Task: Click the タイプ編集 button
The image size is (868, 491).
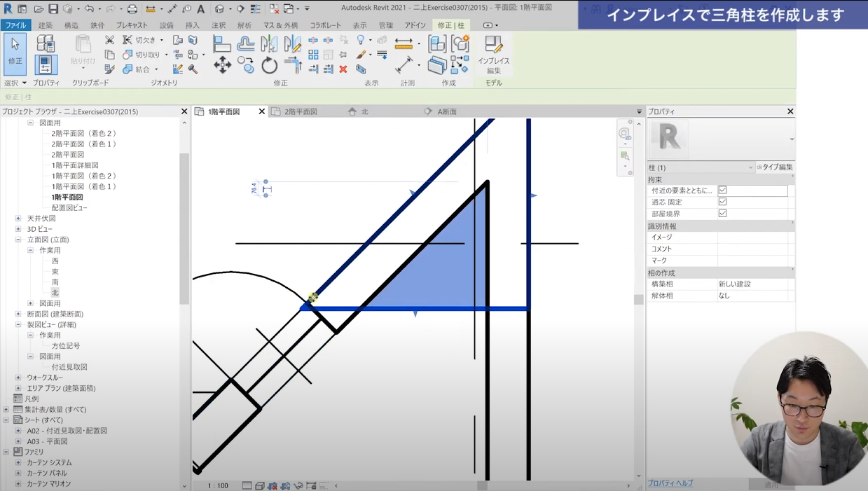Action: (x=775, y=167)
